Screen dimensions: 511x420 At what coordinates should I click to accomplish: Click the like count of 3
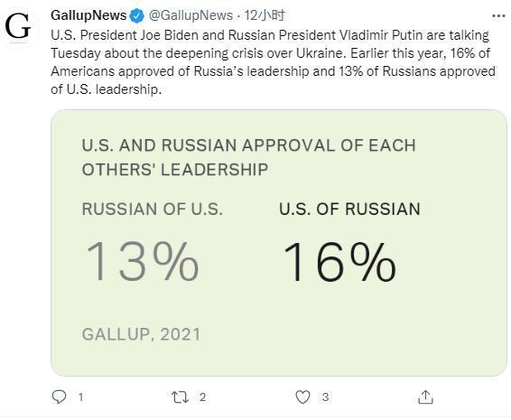point(325,397)
